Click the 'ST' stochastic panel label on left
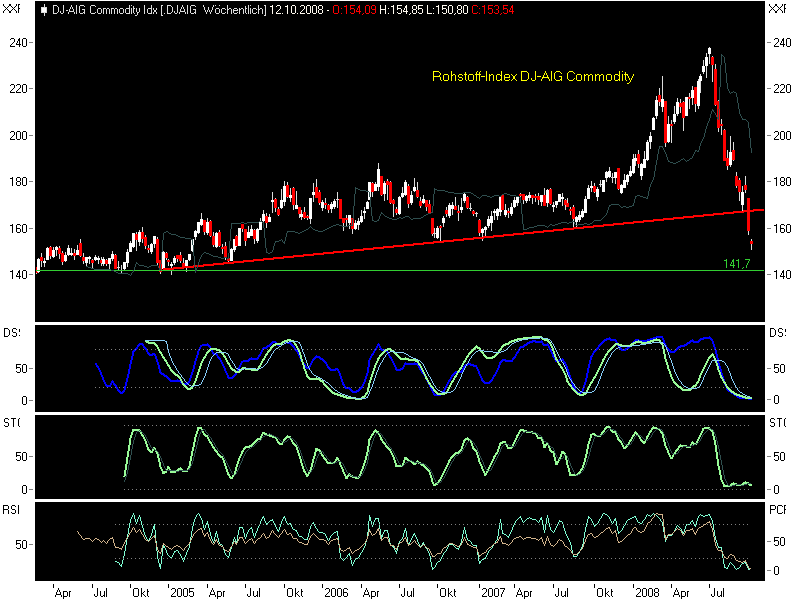This screenshot has height=600, width=800. (x=11, y=422)
